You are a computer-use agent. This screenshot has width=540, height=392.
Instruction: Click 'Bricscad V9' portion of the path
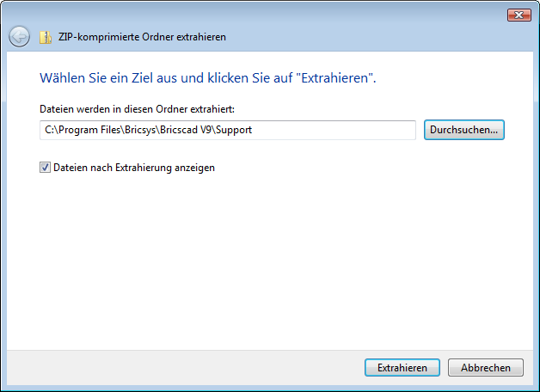[x=185, y=130]
